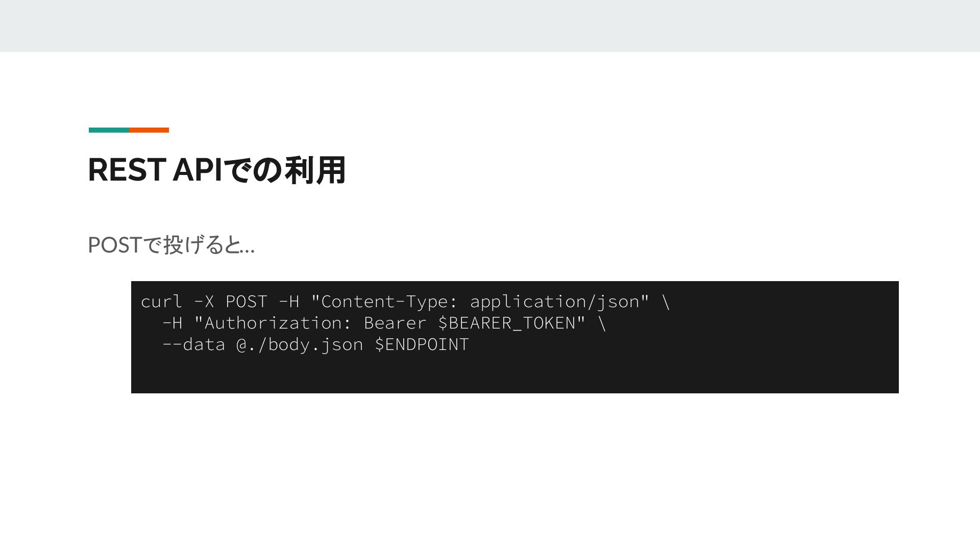The height and width of the screenshot is (551, 980).
Task: Click the $ENDPOINT variable
Action: [x=422, y=344]
